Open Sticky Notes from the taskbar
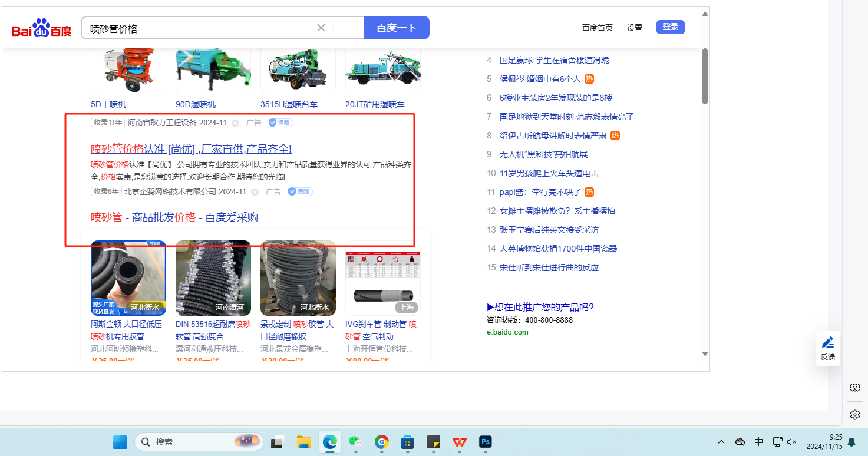 tap(434, 442)
